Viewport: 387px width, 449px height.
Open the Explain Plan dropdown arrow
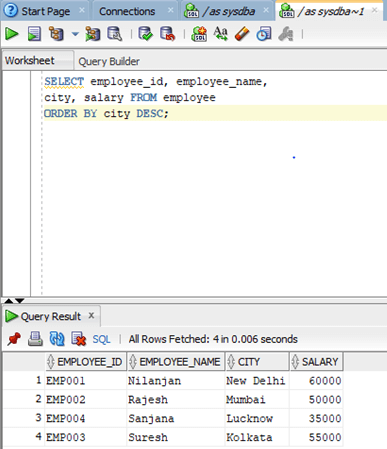(75, 34)
